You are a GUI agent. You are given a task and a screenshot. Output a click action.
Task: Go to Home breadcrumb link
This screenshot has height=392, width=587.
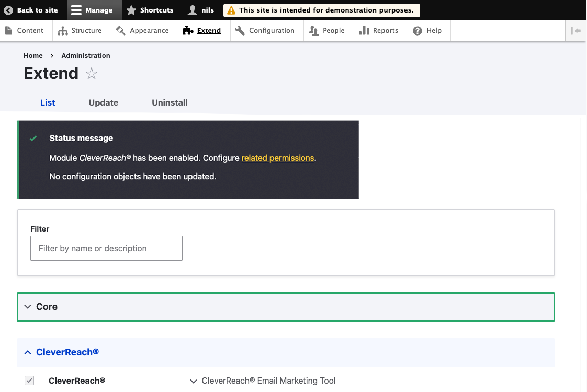[x=33, y=56]
